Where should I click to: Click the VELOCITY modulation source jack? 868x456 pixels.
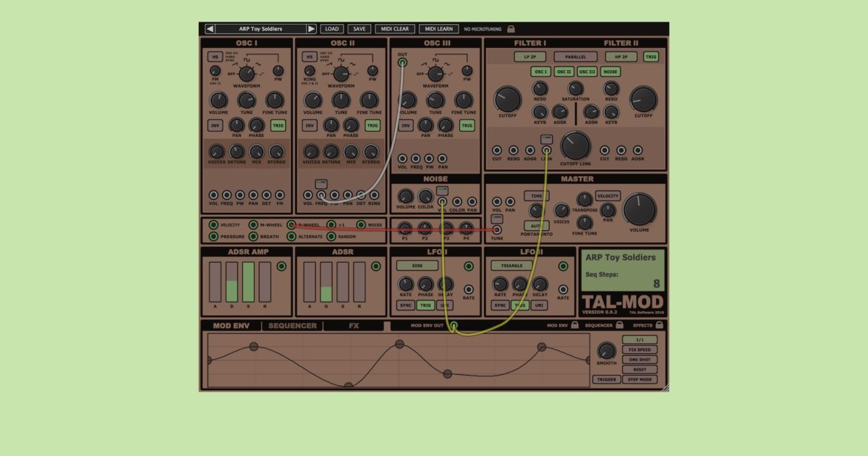point(213,225)
